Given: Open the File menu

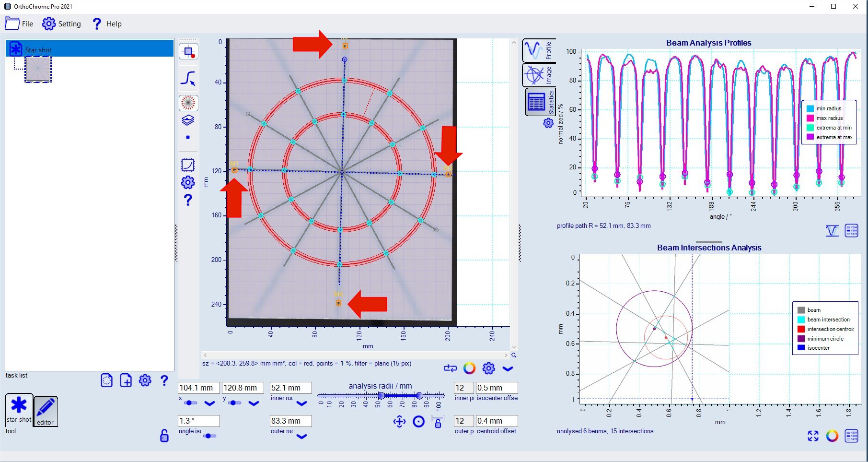Looking at the screenshot, I should point(19,24).
